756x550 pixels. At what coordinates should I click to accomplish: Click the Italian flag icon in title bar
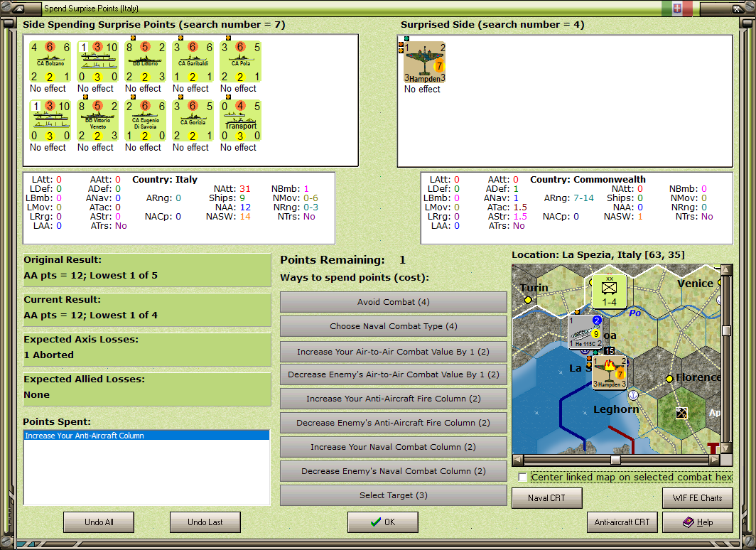click(677, 9)
